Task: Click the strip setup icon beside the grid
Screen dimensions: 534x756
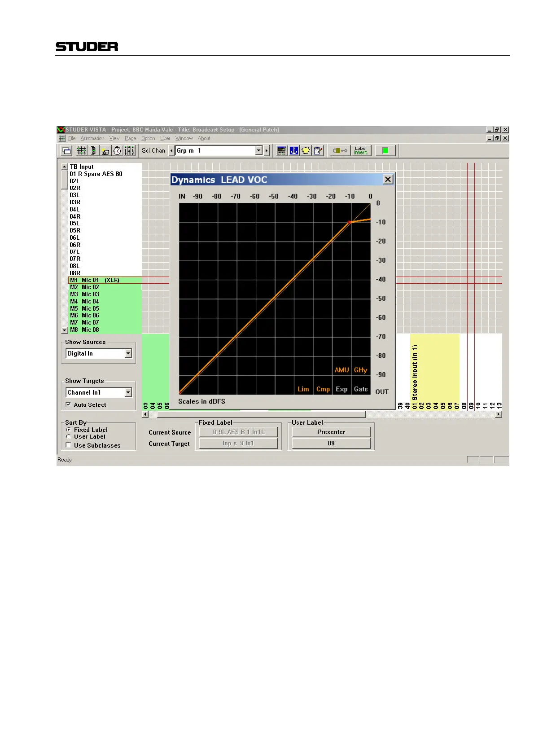Action: tap(93, 151)
